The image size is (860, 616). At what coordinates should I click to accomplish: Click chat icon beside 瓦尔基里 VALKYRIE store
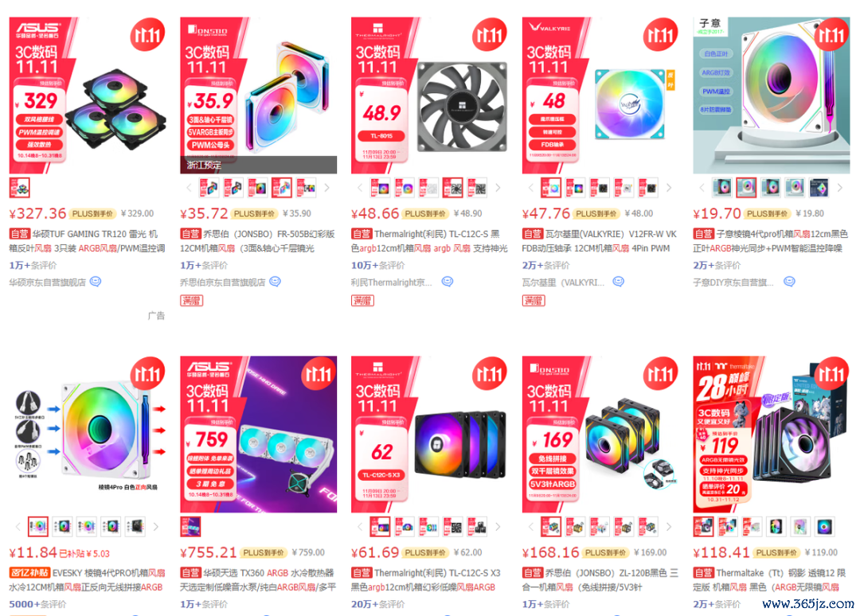[619, 282]
